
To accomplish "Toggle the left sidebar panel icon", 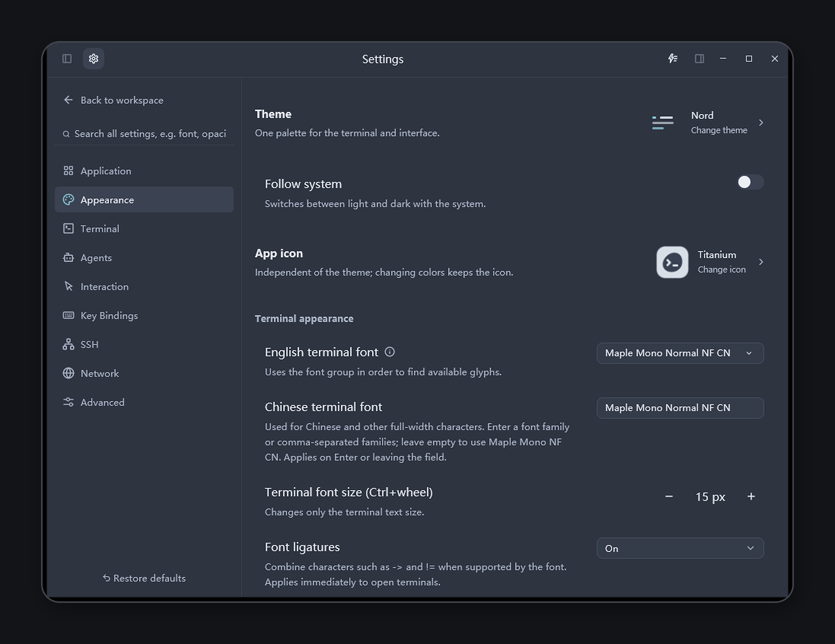I will pos(67,59).
